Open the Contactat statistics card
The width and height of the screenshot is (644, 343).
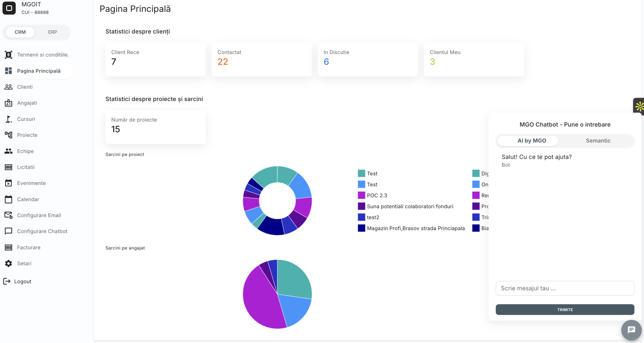(x=261, y=59)
